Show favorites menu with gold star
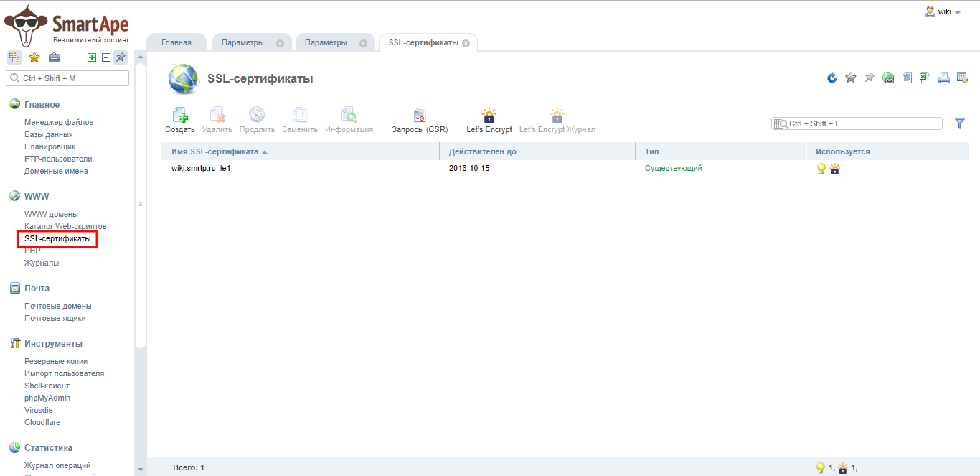The width and height of the screenshot is (980, 476). click(x=34, y=58)
